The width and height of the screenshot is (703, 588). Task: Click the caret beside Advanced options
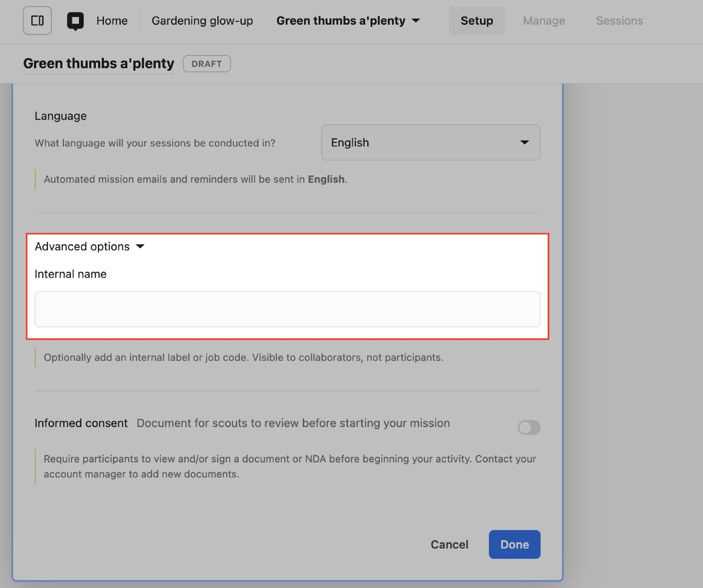(140, 246)
